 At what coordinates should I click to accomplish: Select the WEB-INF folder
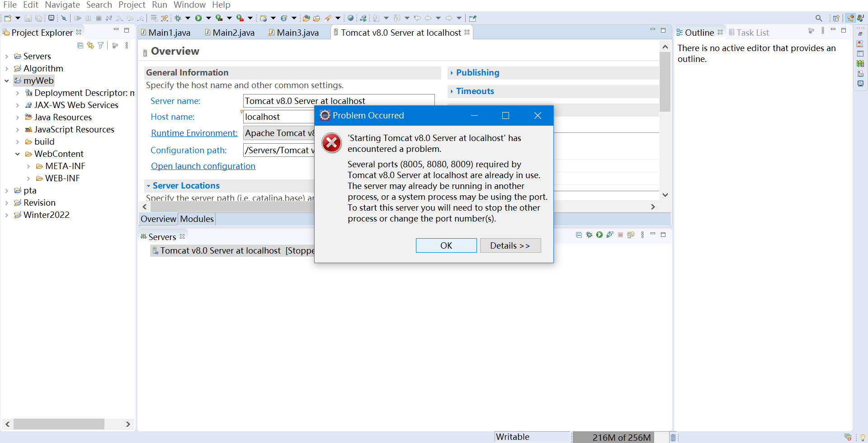pyautogui.click(x=62, y=179)
